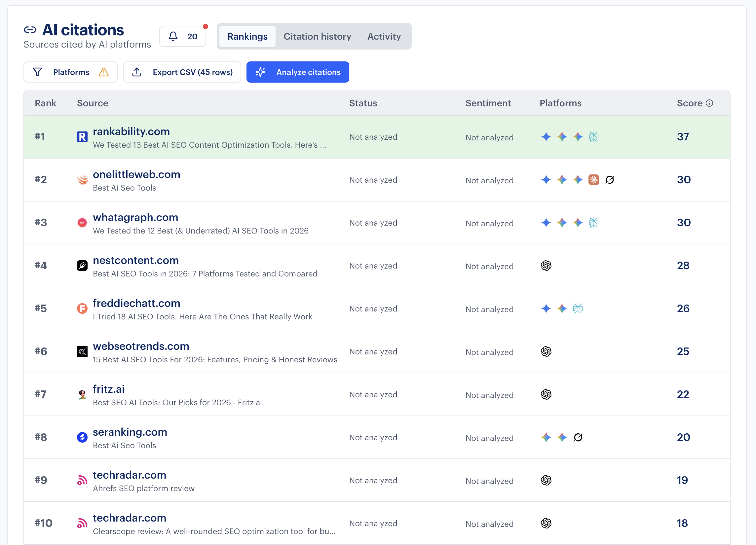Screen dimensions: 756x545
Task: Click favicon of techradar Clearscope review row
Action: 82,523
